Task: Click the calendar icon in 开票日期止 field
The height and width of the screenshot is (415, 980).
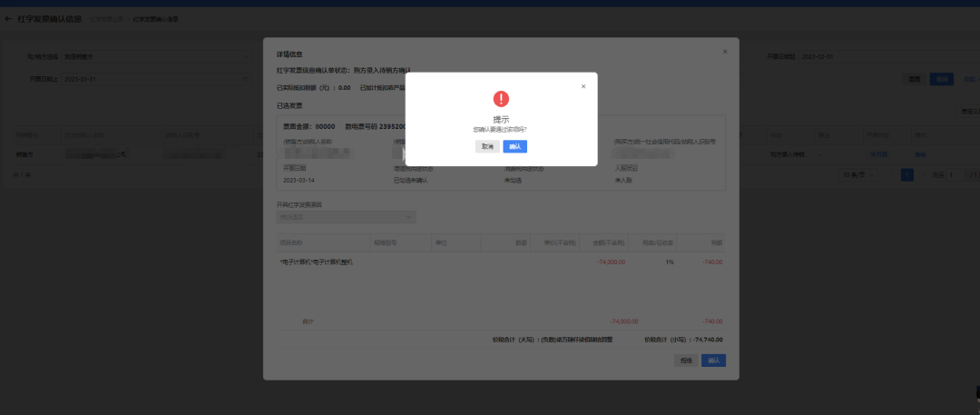Action: click(244, 80)
